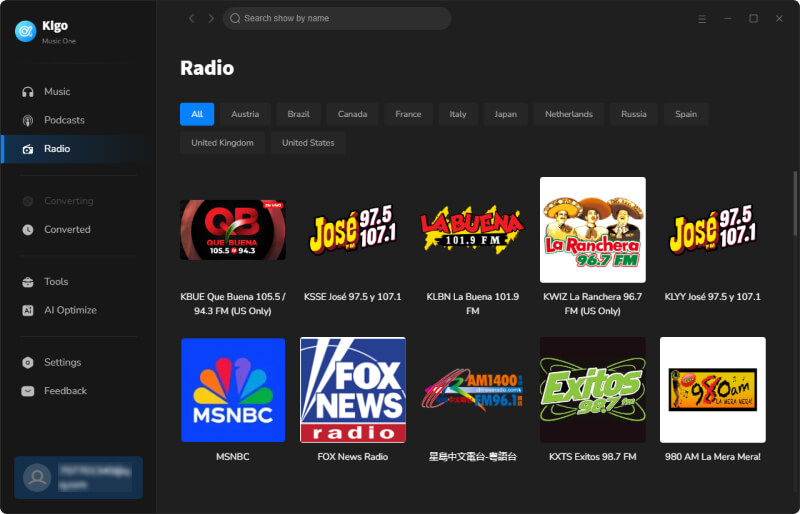
Task: Click the Kigo app logo icon
Action: tap(26, 31)
